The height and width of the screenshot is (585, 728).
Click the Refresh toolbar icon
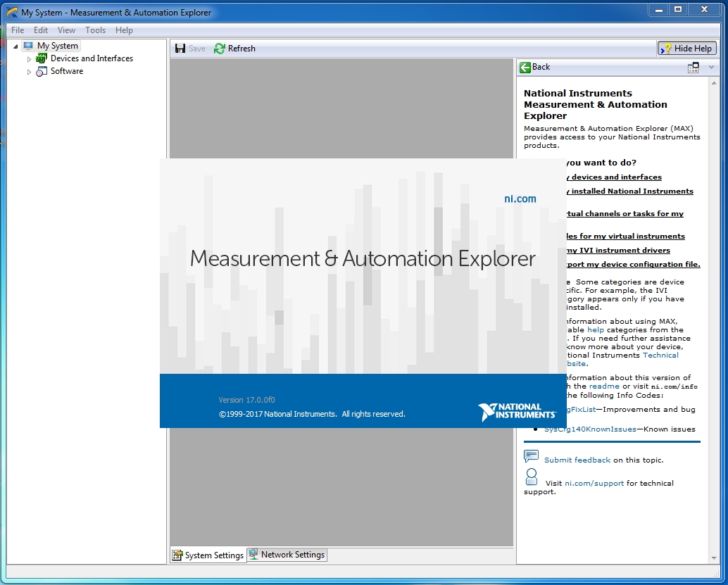click(220, 49)
